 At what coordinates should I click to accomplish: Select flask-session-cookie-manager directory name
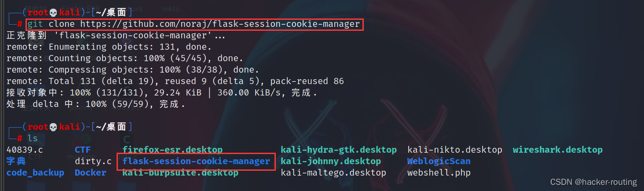tap(196, 162)
